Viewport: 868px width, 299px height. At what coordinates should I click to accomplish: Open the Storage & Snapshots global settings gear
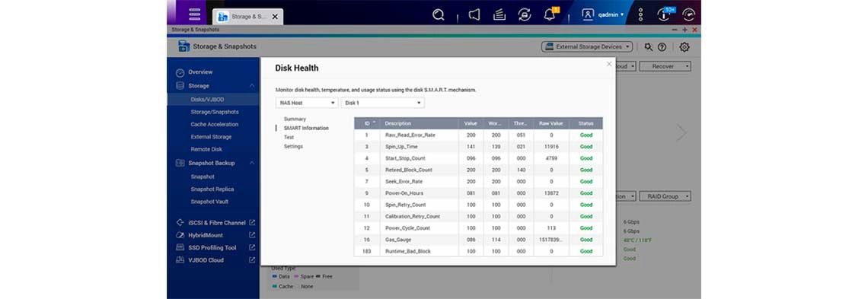[x=685, y=47]
